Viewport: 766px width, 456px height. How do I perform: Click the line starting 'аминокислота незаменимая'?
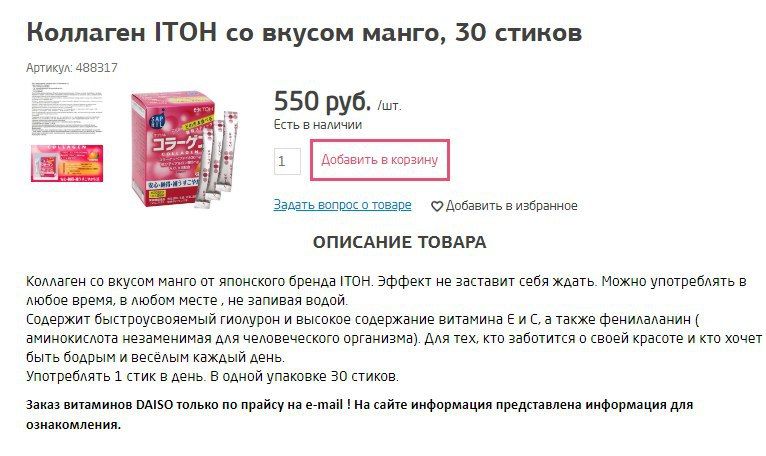[394, 338]
